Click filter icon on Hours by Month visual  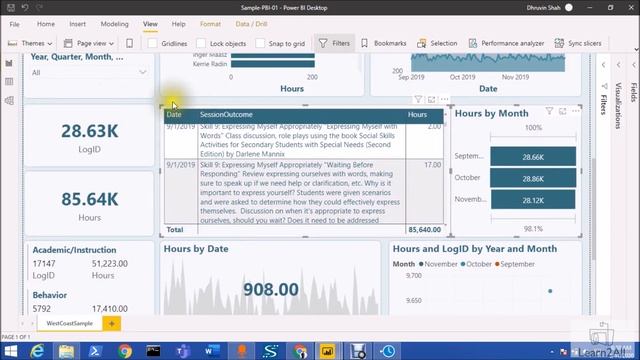point(549,111)
